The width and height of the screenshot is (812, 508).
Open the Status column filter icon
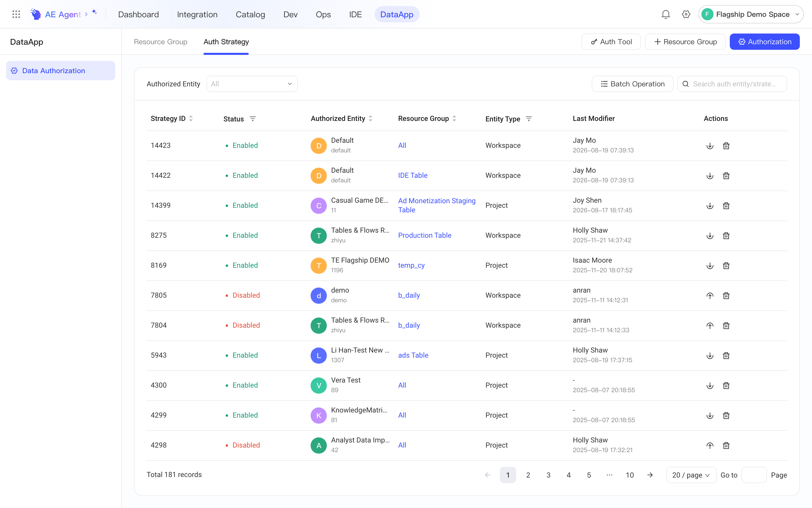point(253,119)
